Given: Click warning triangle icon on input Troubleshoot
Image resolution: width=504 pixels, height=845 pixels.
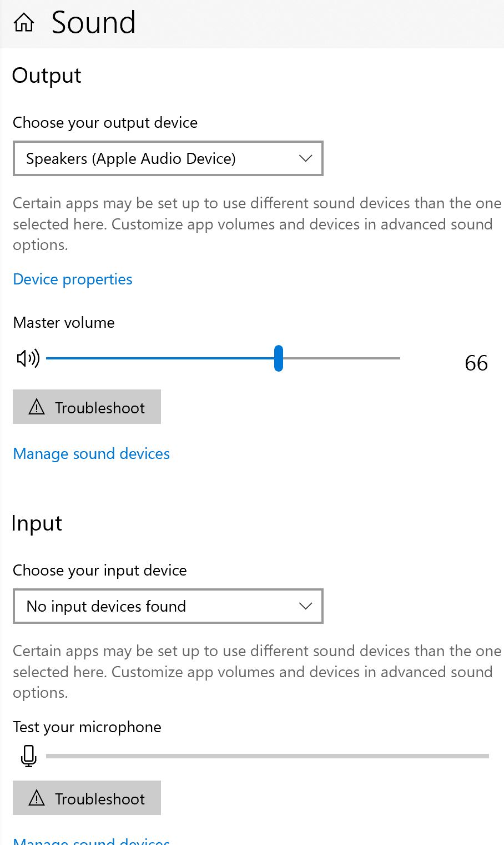Looking at the screenshot, I should pos(37,798).
